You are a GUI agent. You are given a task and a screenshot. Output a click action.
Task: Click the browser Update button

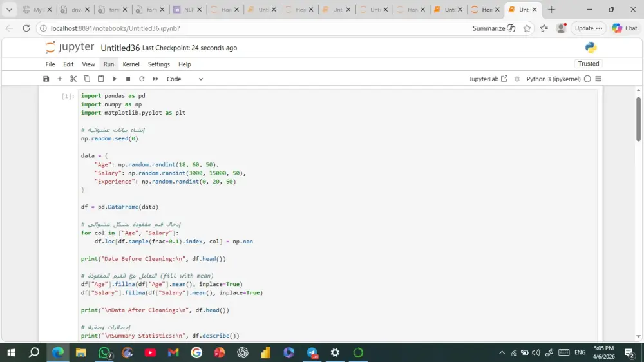[x=588, y=28]
